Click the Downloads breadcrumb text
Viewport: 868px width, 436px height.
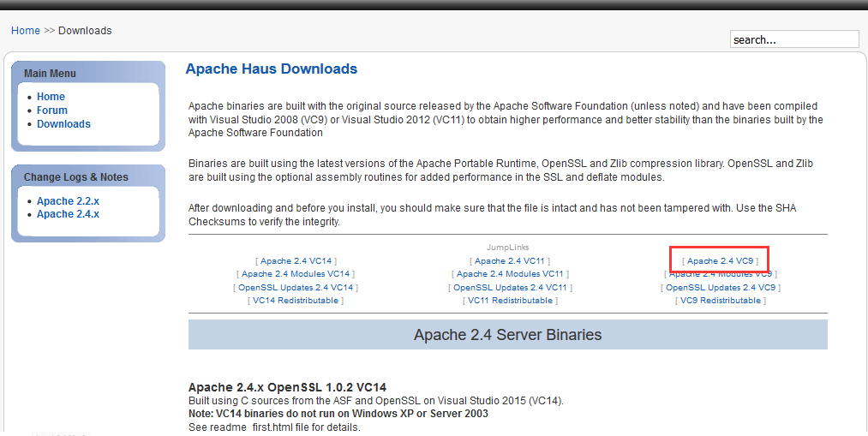pyautogui.click(x=85, y=31)
